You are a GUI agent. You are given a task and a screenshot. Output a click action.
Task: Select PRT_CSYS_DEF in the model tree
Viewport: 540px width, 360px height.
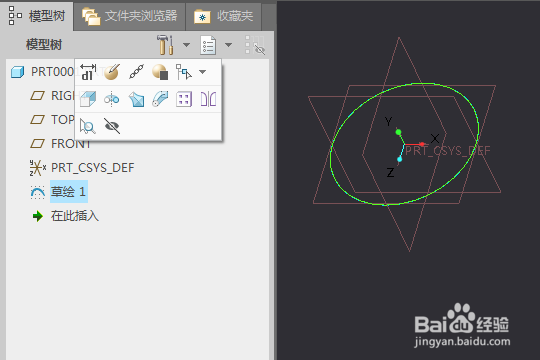pos(82,168)
